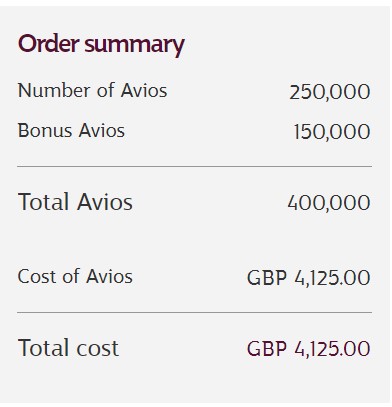Click the 4,125.00 amount in Total cost row
Viewport: 392px width, 407px height.
332,349
